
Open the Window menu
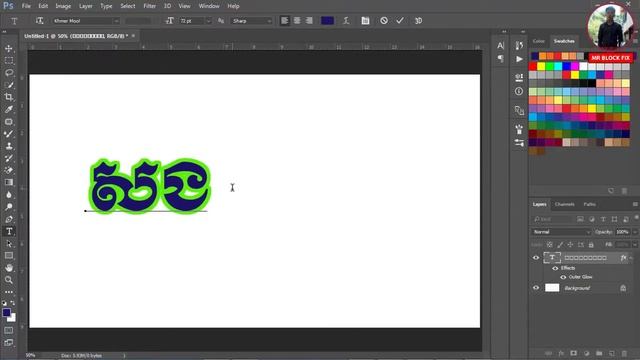pos(209,6)
